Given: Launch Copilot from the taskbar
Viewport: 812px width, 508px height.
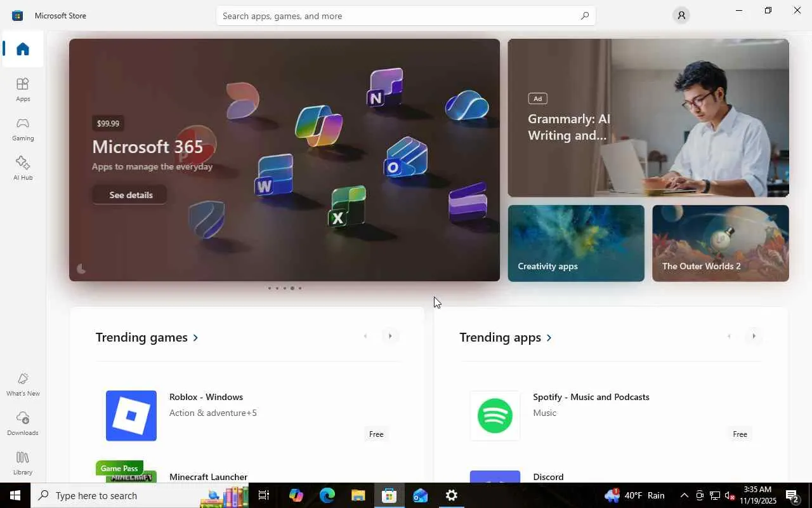Looking at the screenshot, I should pyautogui.click(x=296, y=495).
